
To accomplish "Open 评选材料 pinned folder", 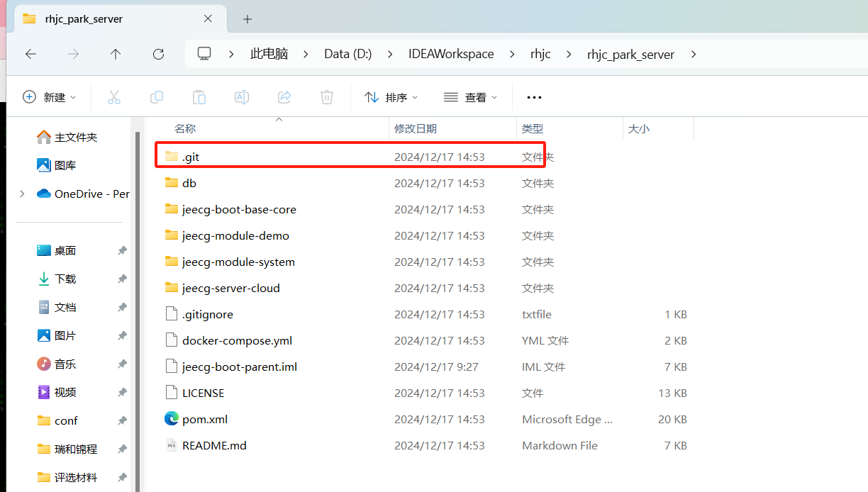I will click(67, 477).
